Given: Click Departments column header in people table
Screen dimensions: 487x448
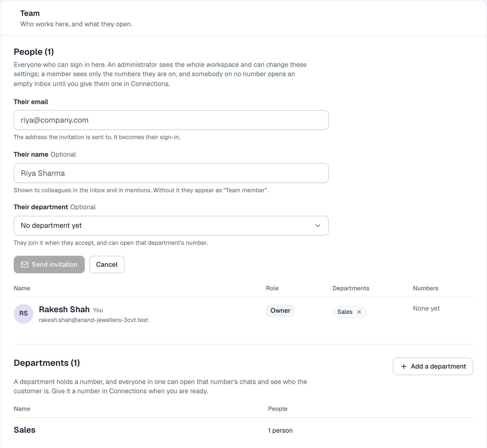Looking at the screenshot, I should (x=351, y=288).
